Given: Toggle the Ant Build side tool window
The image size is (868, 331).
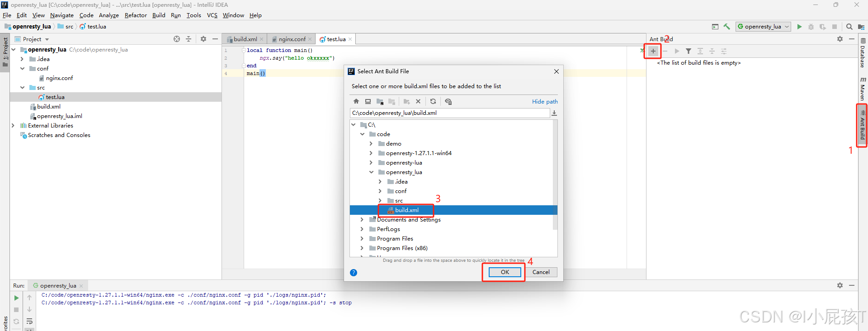Looking at the screenshot, I should (863, 125).
